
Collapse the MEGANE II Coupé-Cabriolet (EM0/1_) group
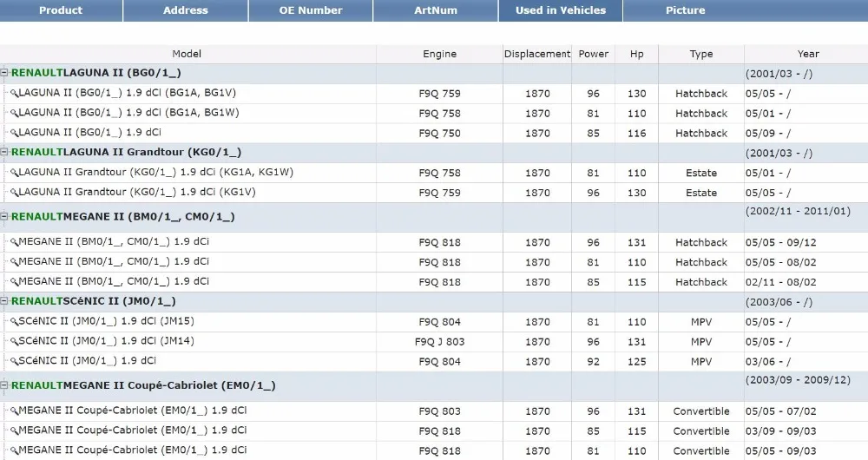(4, 385)
